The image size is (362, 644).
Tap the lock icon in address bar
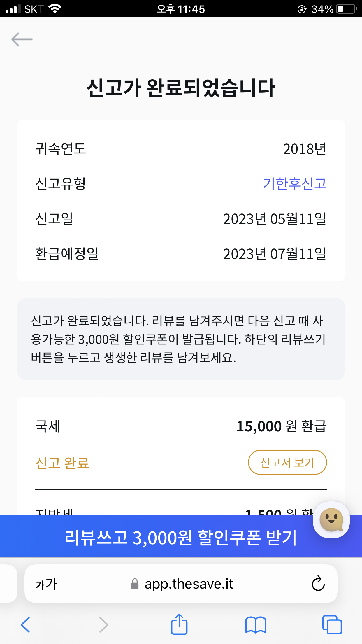pyautogui.click(x=135, y=584)
